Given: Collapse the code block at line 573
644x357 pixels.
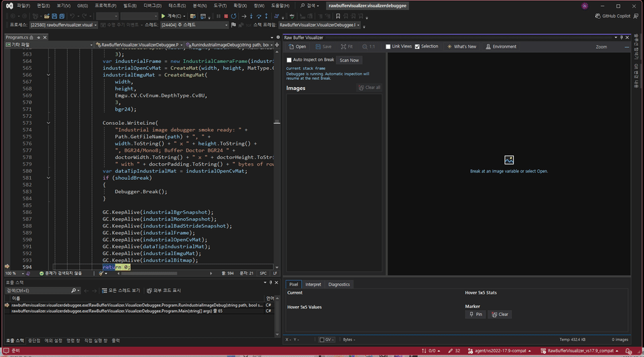Looking at the screenshot, I should pyautogui.click(x=48, y=123).
